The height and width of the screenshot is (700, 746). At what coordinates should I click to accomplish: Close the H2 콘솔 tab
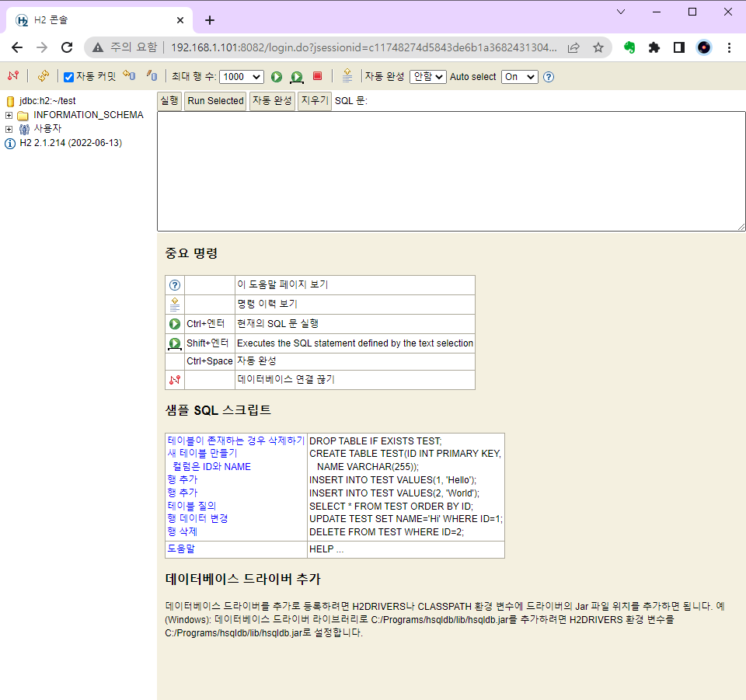tap(180, 20)
